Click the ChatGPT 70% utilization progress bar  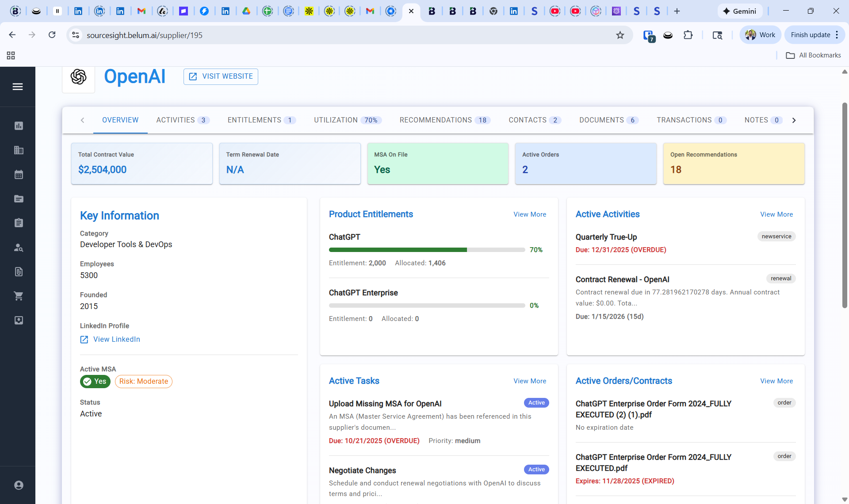pos(427,250)
